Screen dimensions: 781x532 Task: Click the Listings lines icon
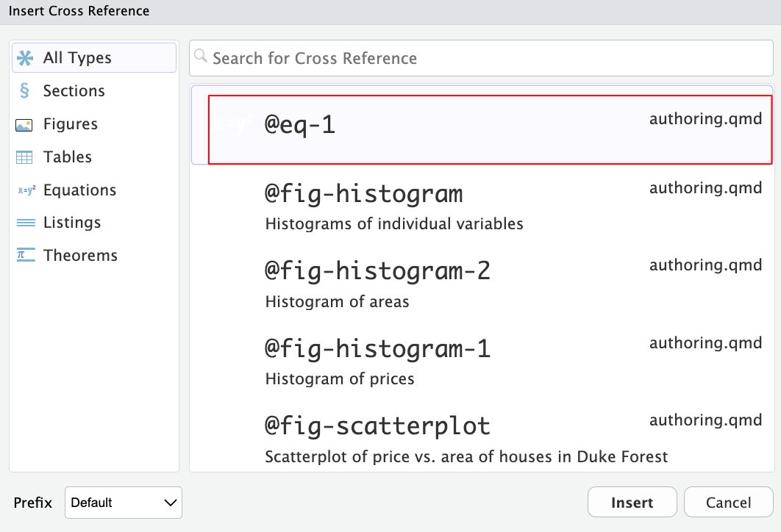pos(25,223)
